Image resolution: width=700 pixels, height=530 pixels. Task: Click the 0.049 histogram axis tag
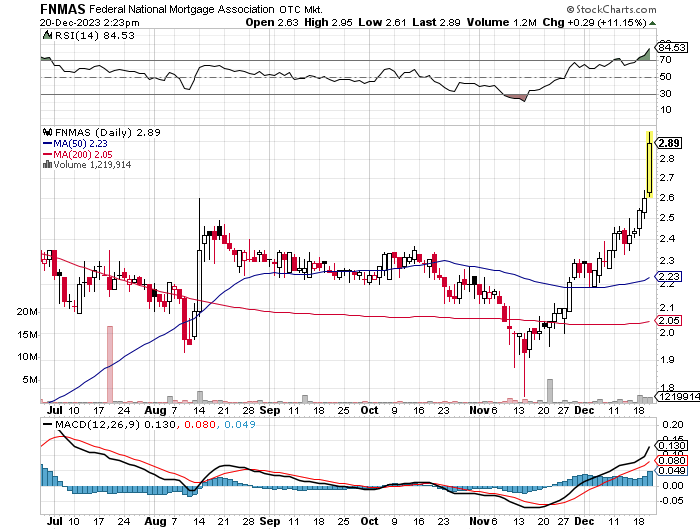click(x=671, y=470)
